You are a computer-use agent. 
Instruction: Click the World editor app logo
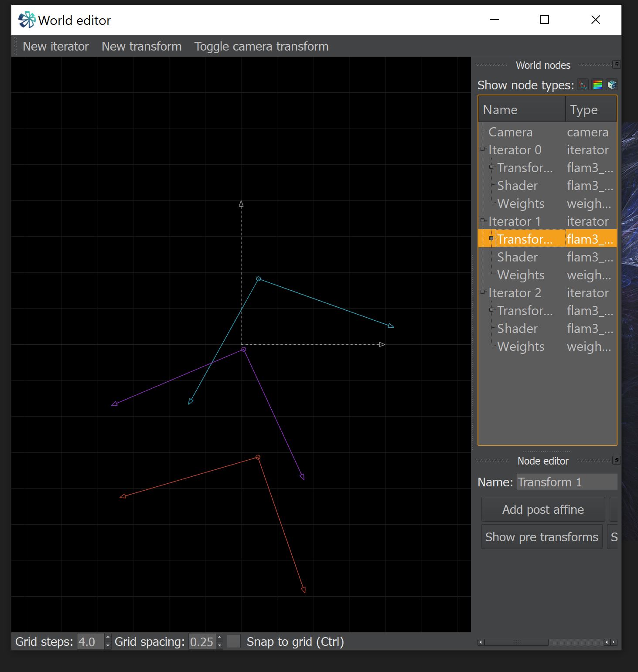point(27,20)
